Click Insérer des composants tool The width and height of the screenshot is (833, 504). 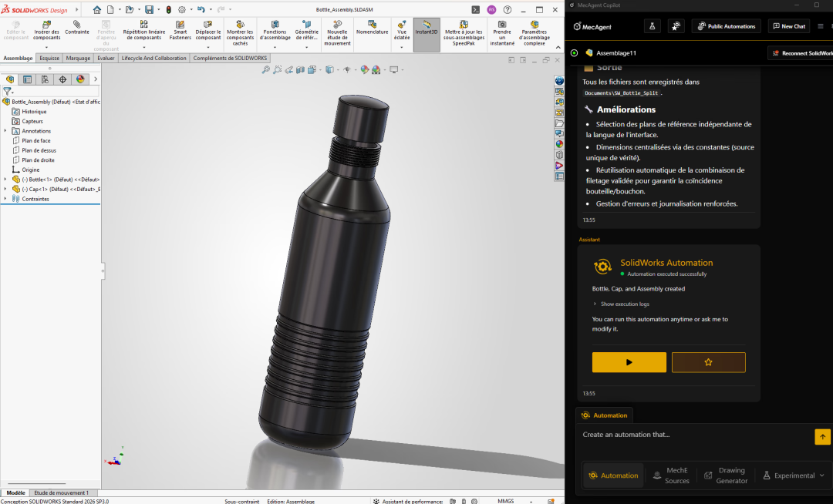click(x=47, y=31)
